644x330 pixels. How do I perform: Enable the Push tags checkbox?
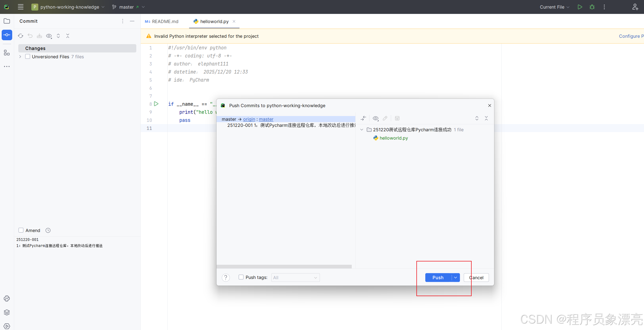[x=241, y=277]
